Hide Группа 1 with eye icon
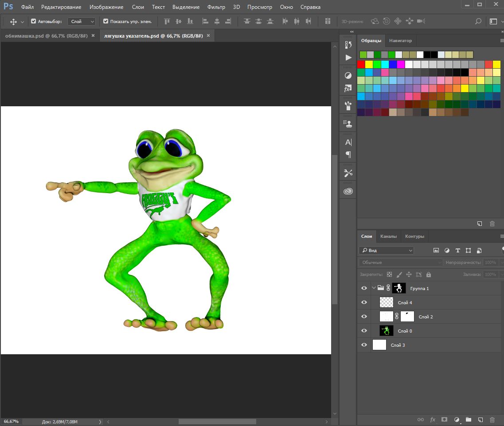504x426 pixels. tap(364, 288)
